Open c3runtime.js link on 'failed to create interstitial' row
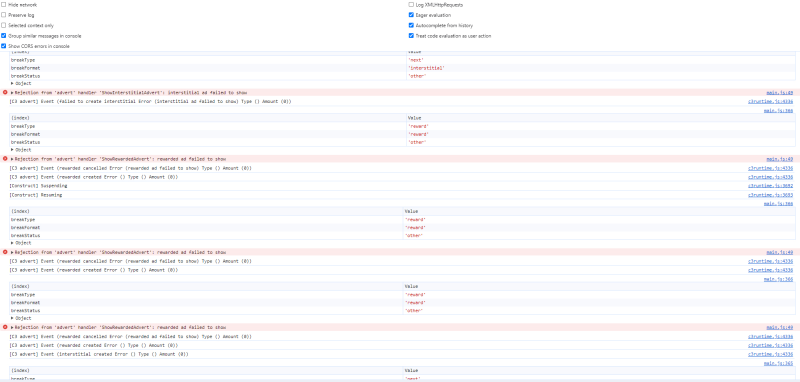 coord(770,101)
